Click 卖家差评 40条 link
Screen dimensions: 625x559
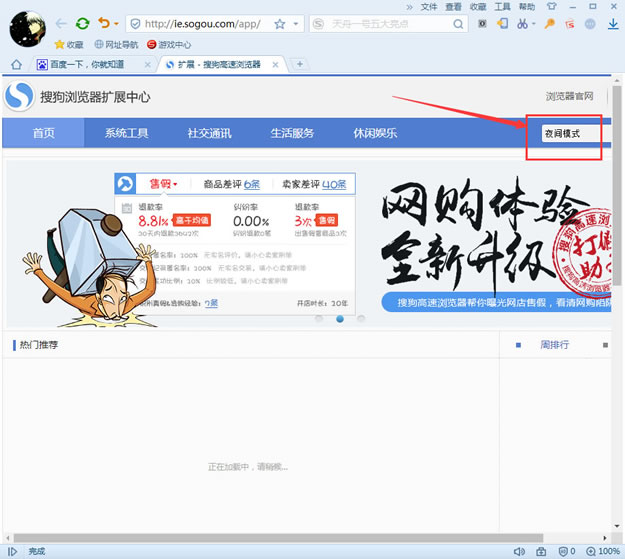click(x=314, y=184)
